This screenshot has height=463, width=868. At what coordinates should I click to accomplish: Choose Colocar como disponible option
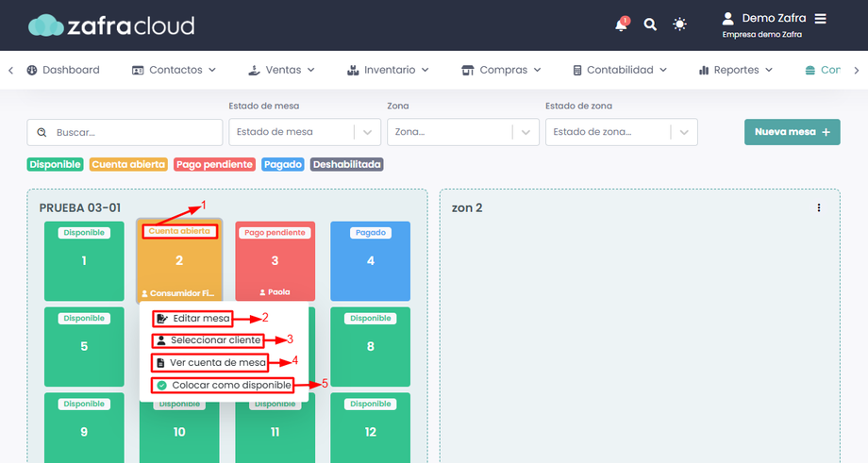[x=223, y=385]
